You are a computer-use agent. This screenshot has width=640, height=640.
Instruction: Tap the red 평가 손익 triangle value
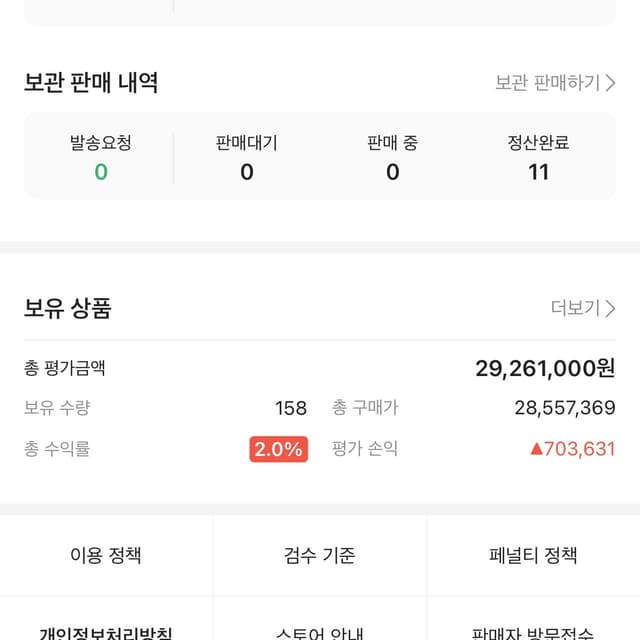[572, 449]
